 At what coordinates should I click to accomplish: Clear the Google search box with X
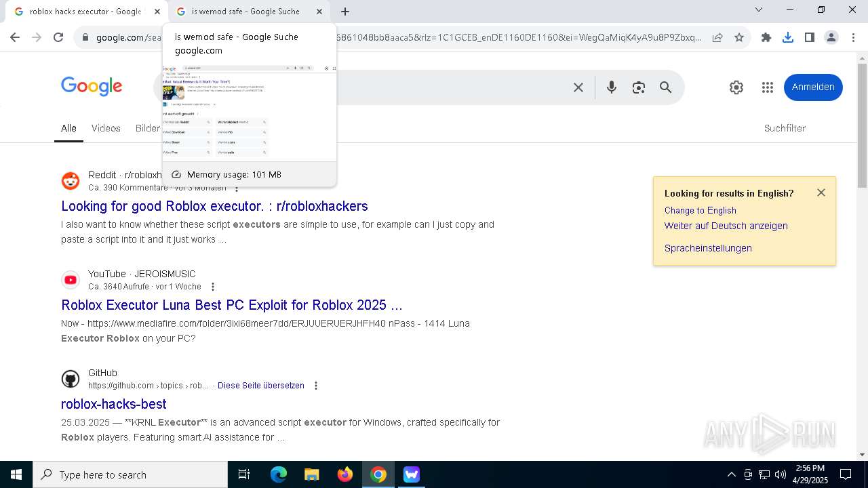coord(578,87)
